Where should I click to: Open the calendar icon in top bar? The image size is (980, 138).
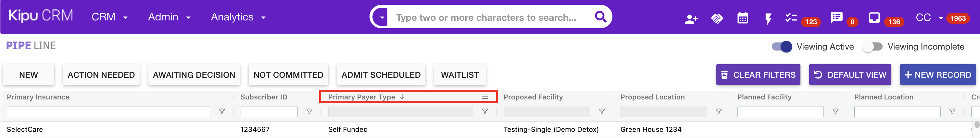743,18
